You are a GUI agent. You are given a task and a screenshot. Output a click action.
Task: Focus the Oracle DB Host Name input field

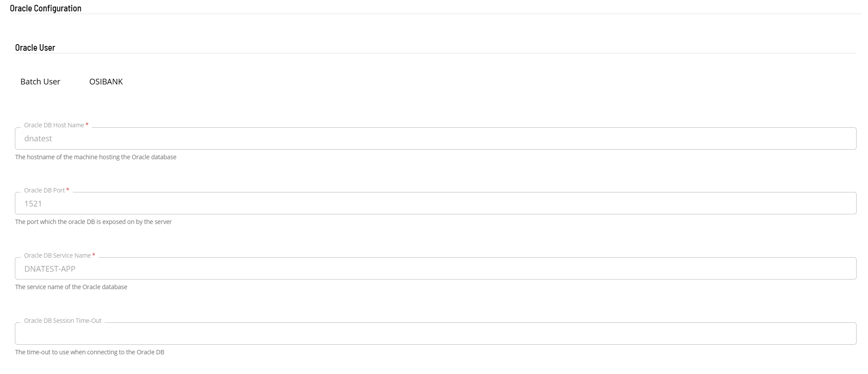(x=435, y=139)
